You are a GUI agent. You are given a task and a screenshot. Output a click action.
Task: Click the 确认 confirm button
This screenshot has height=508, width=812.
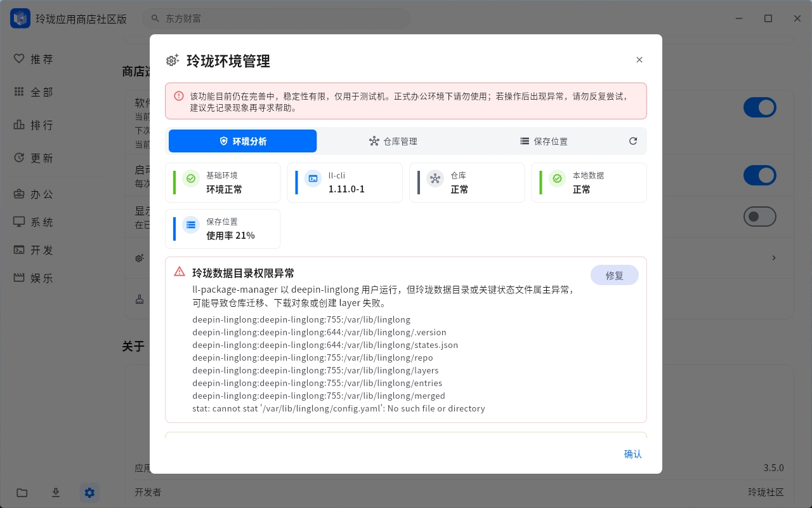coord(633,454)
